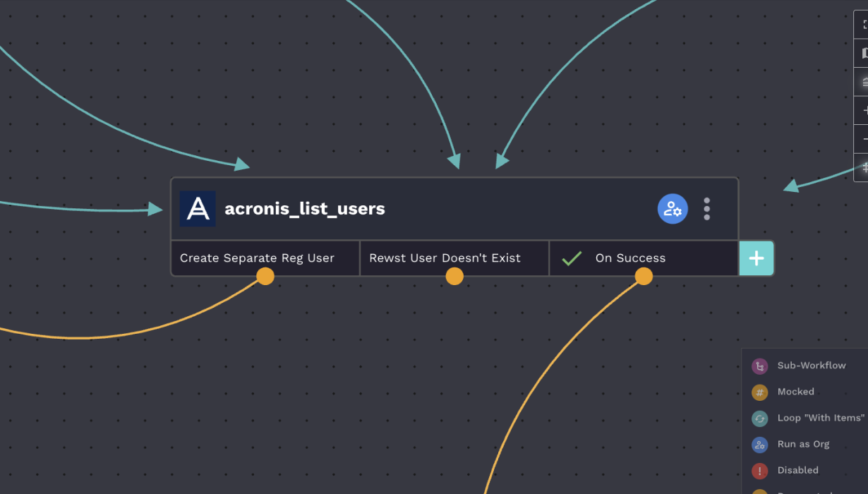Open the node's three-dot options menu

point(706,208)
